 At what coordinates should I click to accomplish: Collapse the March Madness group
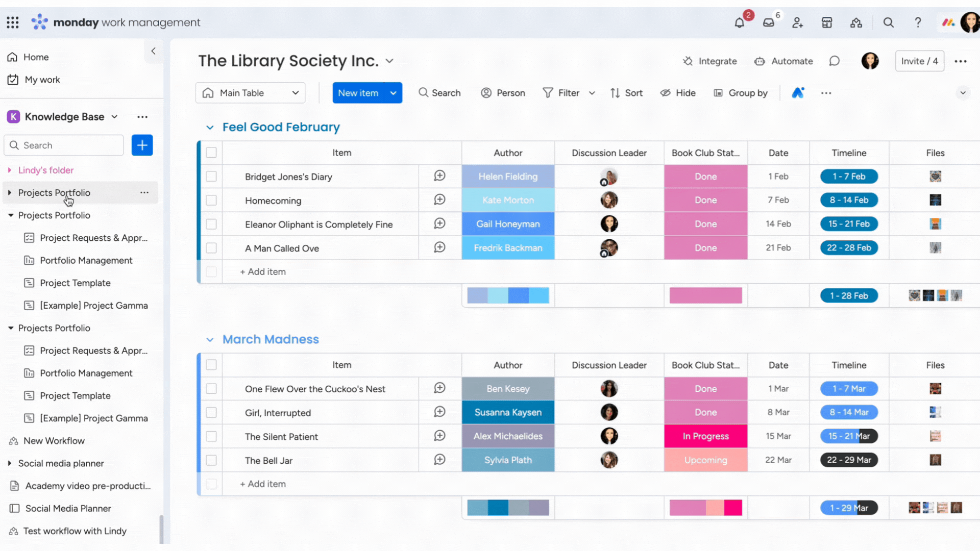coord(210,340)
